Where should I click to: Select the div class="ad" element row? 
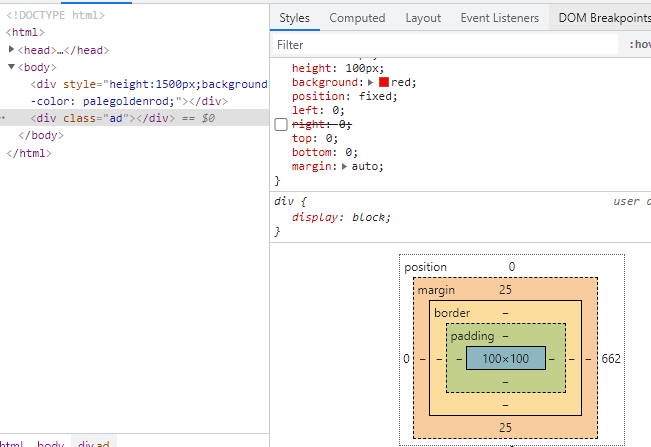(98, 118)
